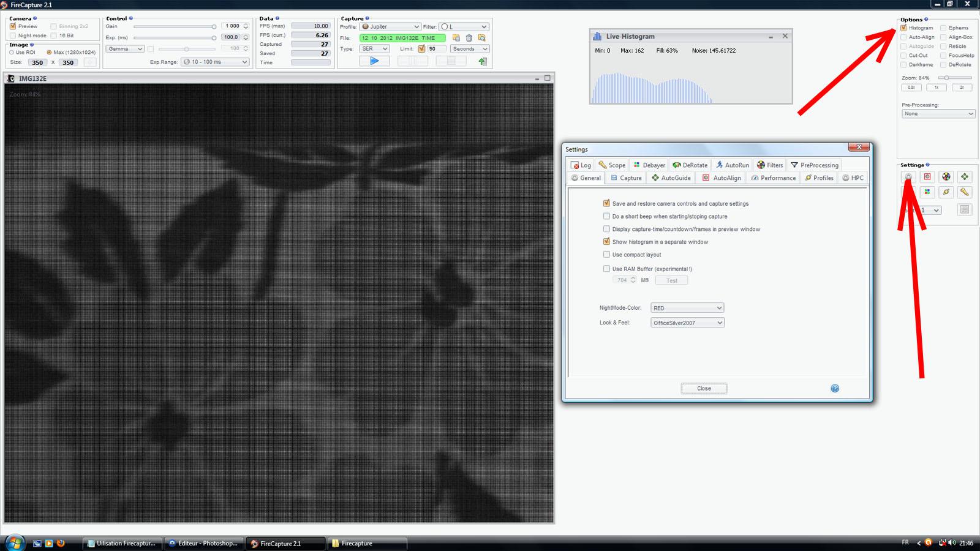
Task: Open the Pre-Processing None dropdown
Action: [x=938, y=114]
